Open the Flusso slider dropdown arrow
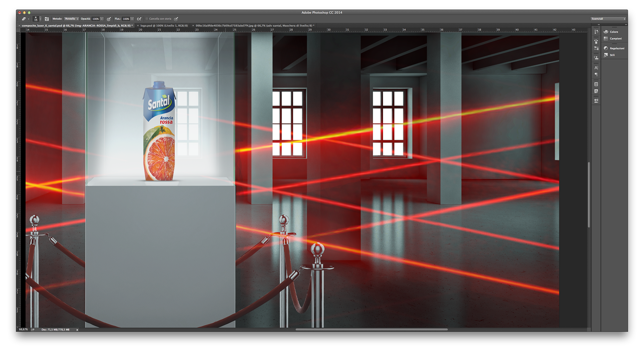The height and width of the screenshot is (353, 644). point(132,19)
